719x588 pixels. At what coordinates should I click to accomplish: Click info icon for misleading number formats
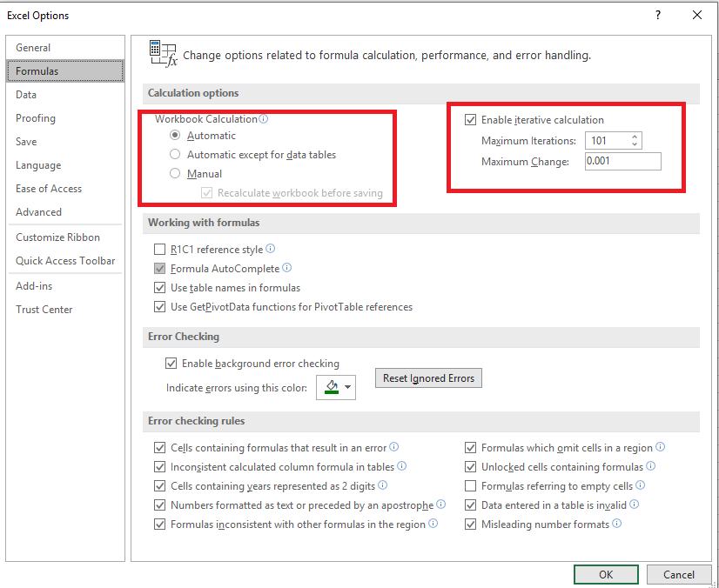(x=617, y=524)
